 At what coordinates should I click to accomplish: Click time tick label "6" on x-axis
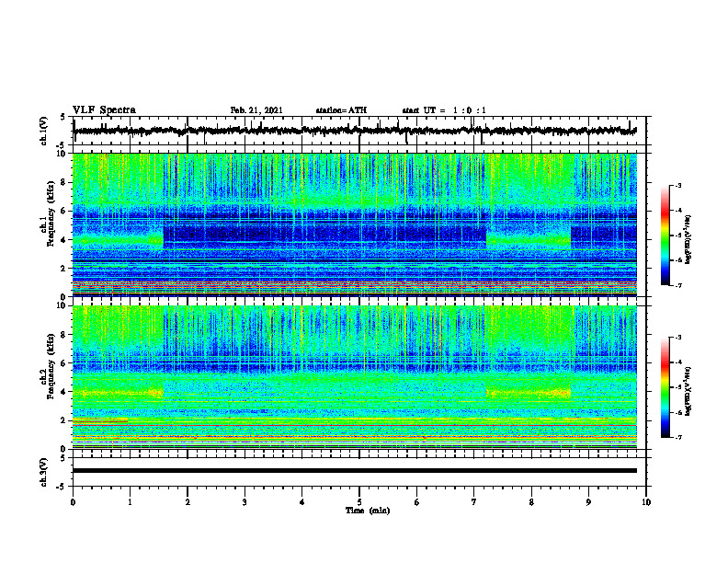coord(417,502)
